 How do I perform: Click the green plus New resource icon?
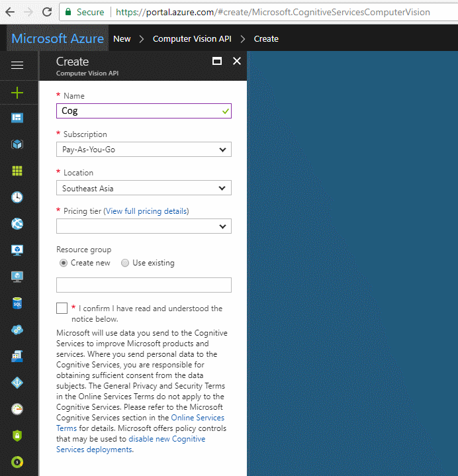tap(17, 93)
